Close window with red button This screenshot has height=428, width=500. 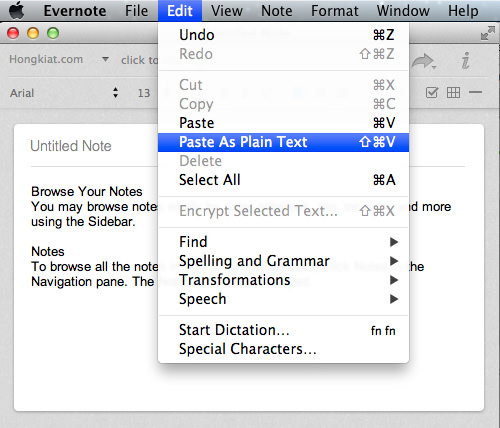pyautogui.click(x=13, y=33)
